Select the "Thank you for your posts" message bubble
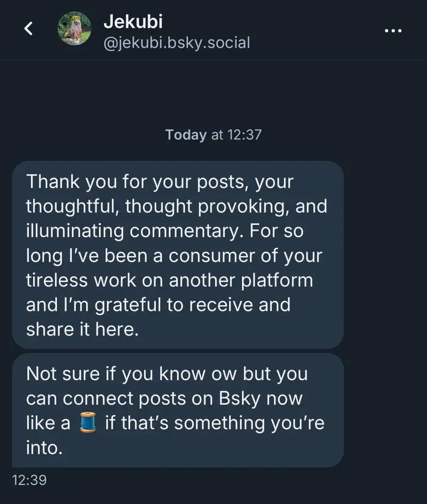This screenshot has height=504, width=427. coord(177,255)
